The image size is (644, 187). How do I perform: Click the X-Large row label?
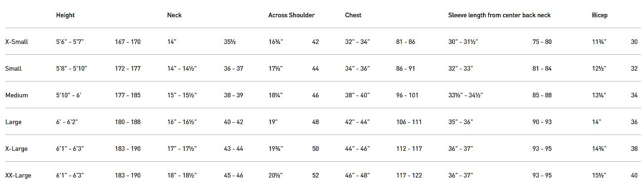[17, 149]
